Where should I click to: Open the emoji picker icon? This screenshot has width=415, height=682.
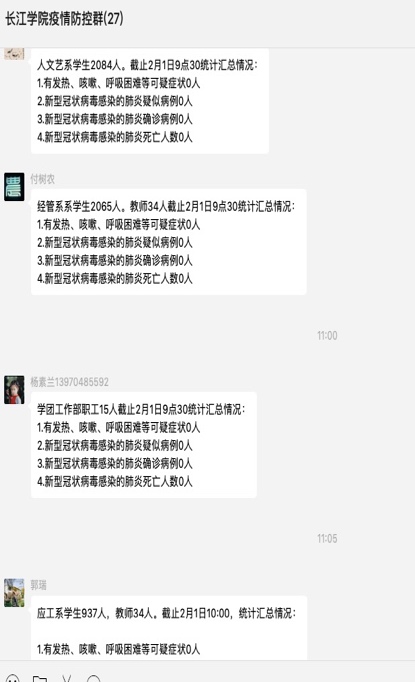click(12, 679)
